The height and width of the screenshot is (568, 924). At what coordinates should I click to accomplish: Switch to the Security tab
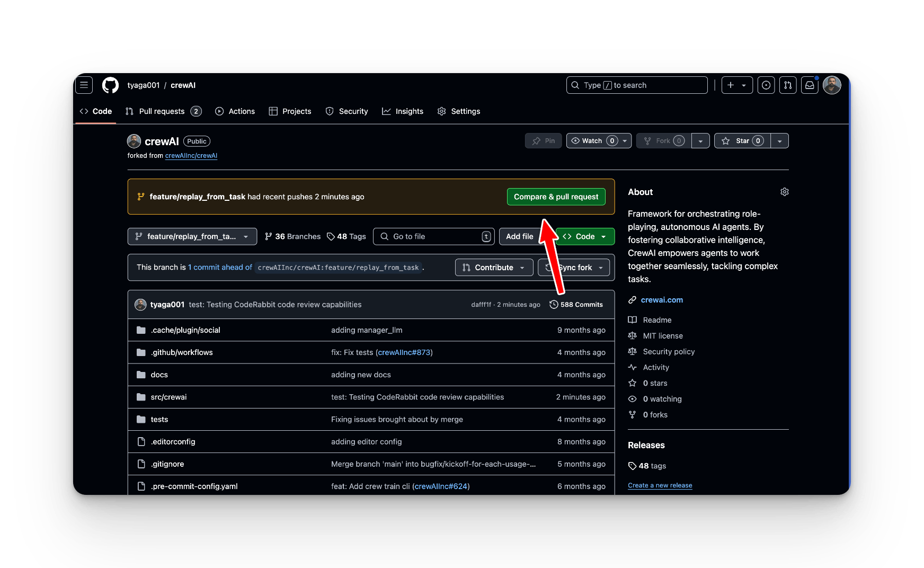(346, 111)
